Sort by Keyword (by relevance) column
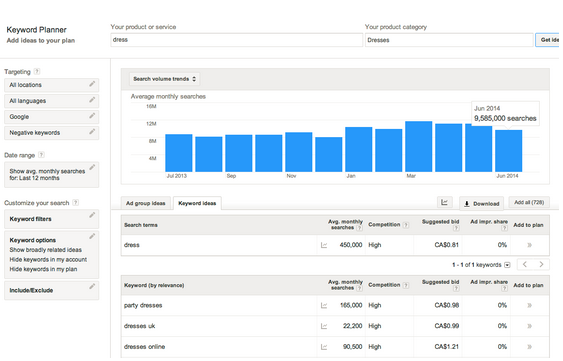Screen dimensions: 563x361 click(x=154, y=286)
